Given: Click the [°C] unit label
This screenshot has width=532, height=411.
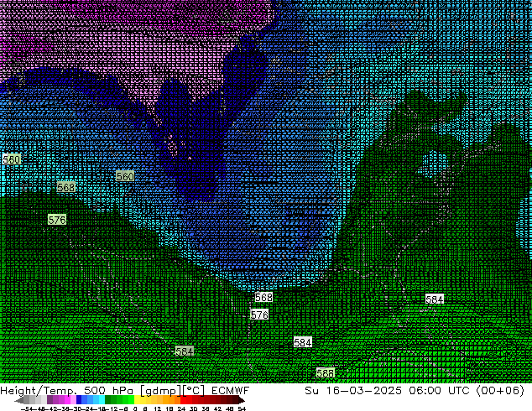Looking at the screenshot, I should 193,391.
